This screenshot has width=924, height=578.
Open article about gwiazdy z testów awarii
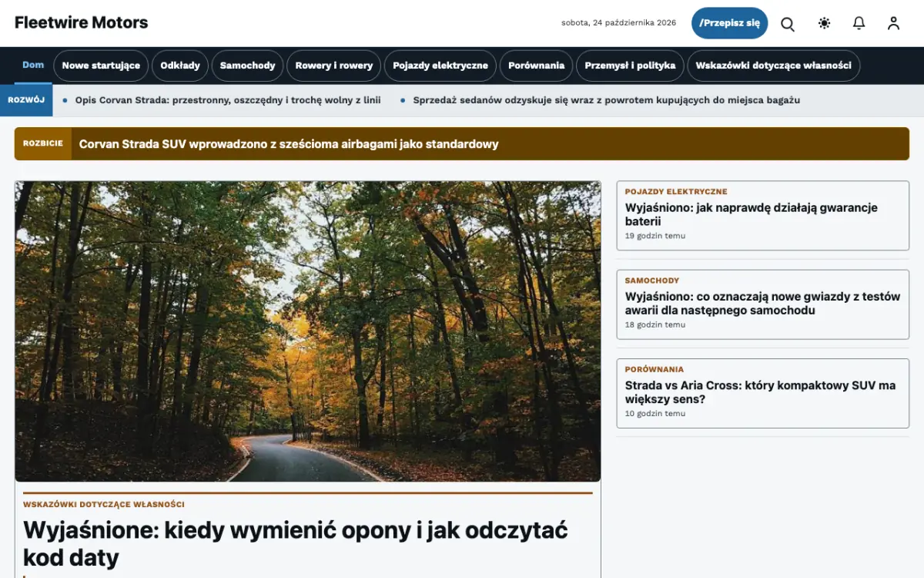click(762, 304)
